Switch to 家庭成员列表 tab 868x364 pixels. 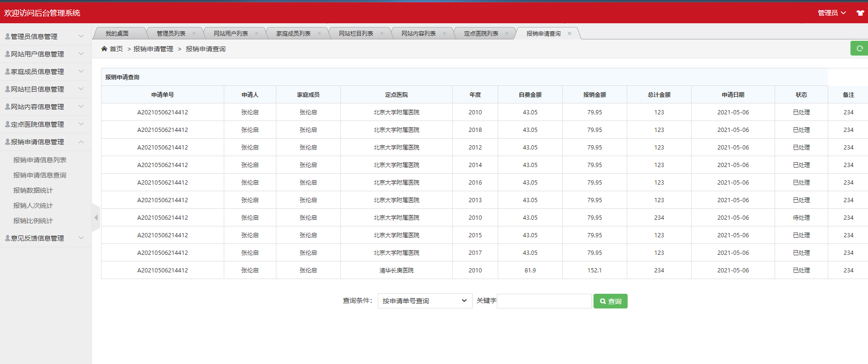pos(293,33)
